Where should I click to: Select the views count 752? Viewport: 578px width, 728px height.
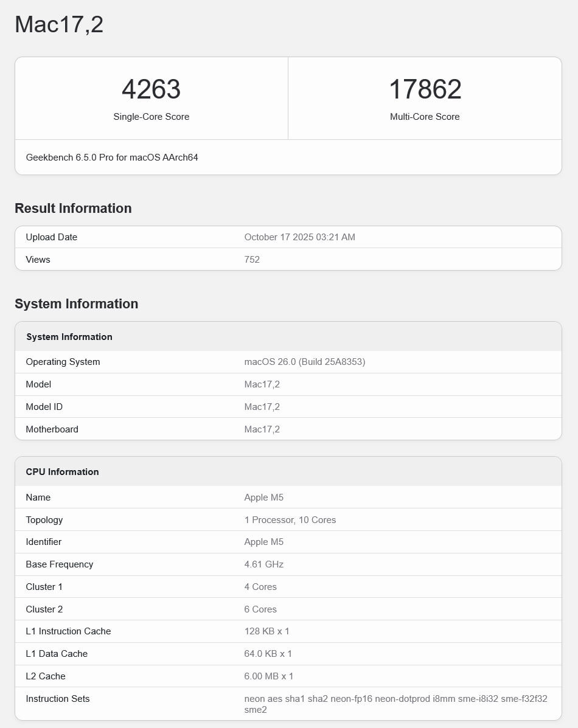(252, 260)
